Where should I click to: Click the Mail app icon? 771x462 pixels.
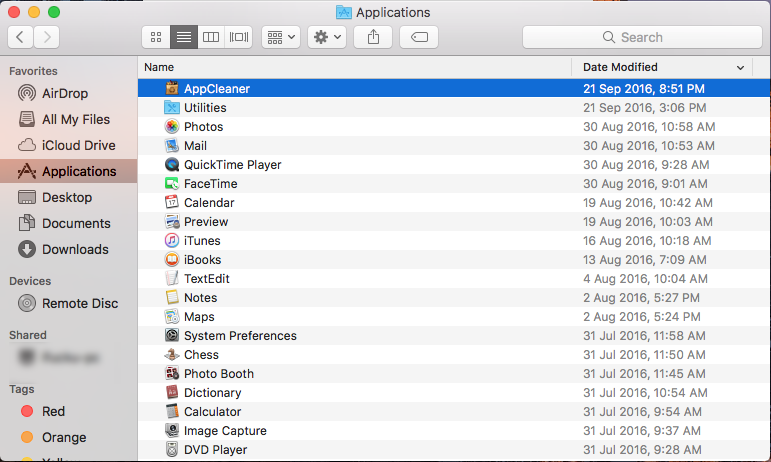pyautogui.click(x=172, y=145)
